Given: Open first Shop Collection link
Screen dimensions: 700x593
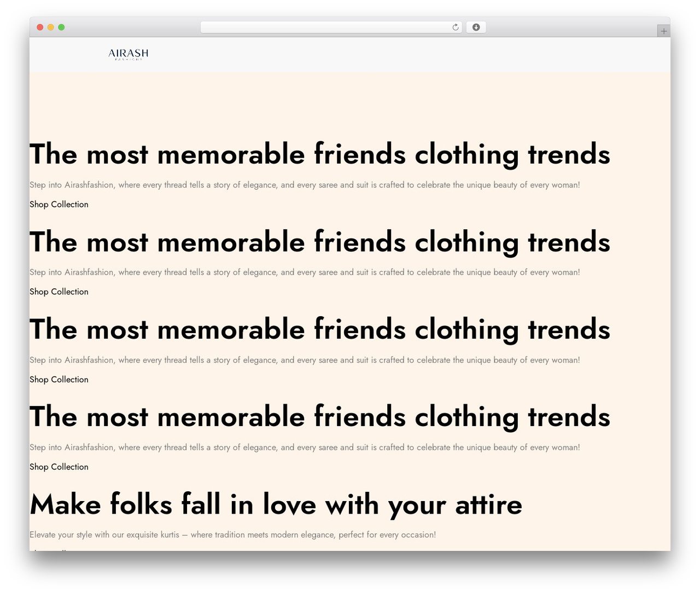Looking at the screenshot, I should [59, 204].
